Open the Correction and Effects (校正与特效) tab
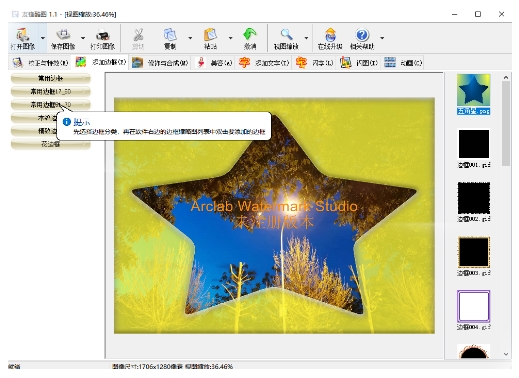The width and height of the screenshot is (519, 378). [40, 63]
